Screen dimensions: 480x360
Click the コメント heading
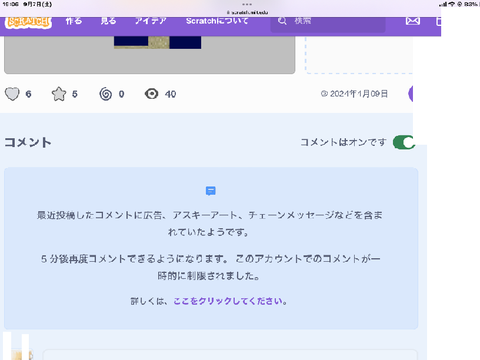tap(28, 142)
